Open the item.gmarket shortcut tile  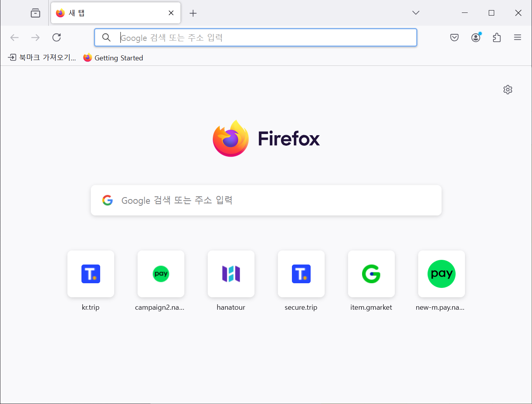point(371,274)
